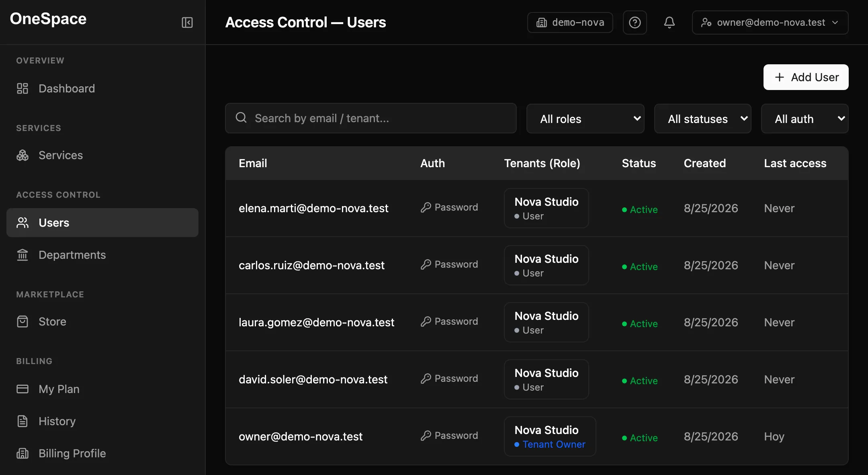This screenshot has width=868, height=475.
Task: Click the Billing Profile building icon
Action: tap(23, 453)
